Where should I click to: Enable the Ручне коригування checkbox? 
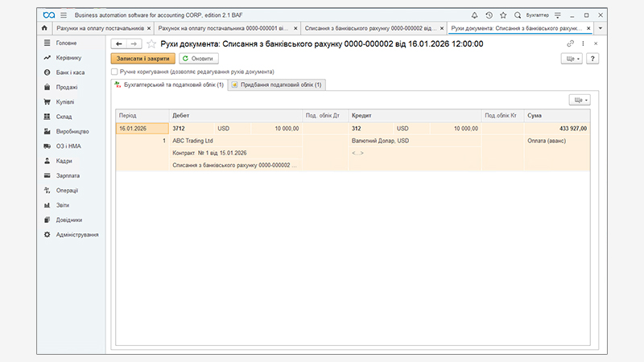[x=114, y=72]
